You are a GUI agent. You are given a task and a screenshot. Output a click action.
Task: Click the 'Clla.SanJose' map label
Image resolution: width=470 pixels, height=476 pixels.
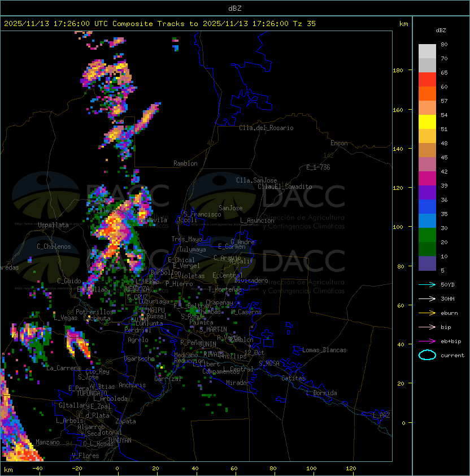256,180
